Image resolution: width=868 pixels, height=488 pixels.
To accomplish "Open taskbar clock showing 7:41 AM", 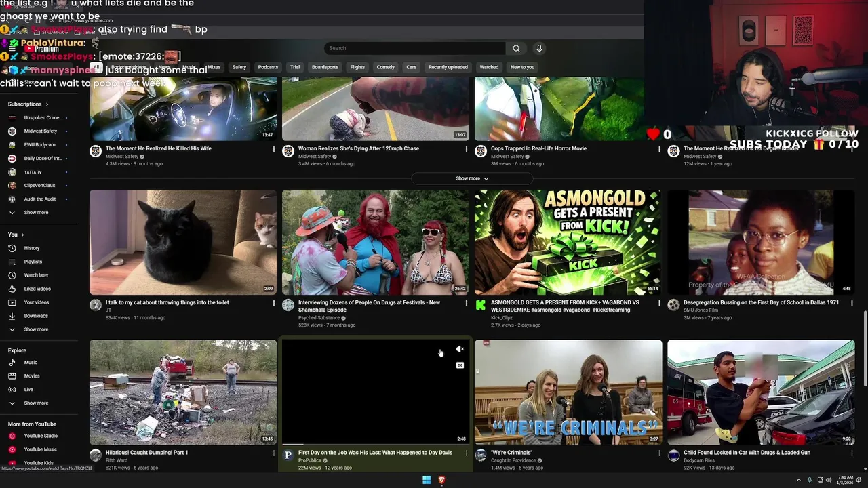I will coord(846,480).
